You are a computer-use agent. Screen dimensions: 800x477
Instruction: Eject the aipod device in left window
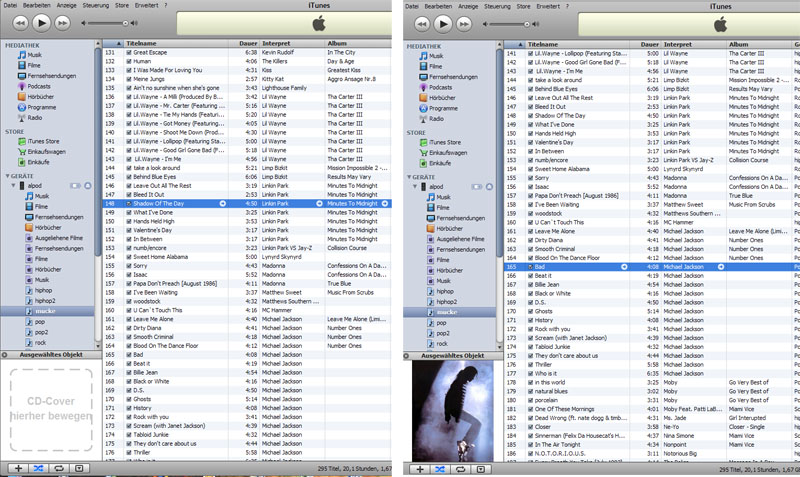pyautogui.click(x=88, y=186)
